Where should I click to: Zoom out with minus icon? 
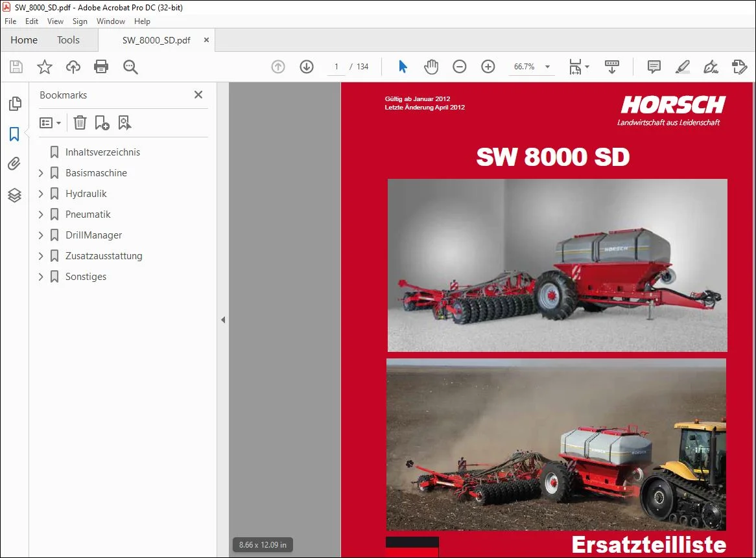[x=460, y=67]
